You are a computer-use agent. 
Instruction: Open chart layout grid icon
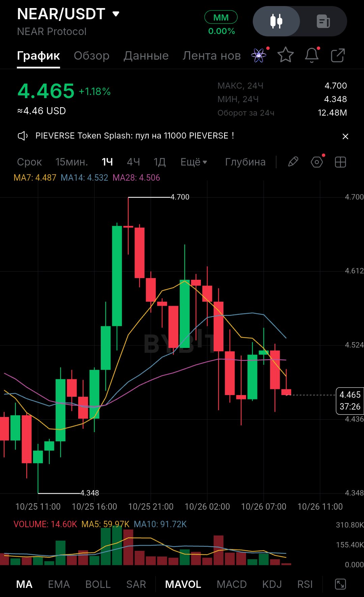click(x=340, y=162)
